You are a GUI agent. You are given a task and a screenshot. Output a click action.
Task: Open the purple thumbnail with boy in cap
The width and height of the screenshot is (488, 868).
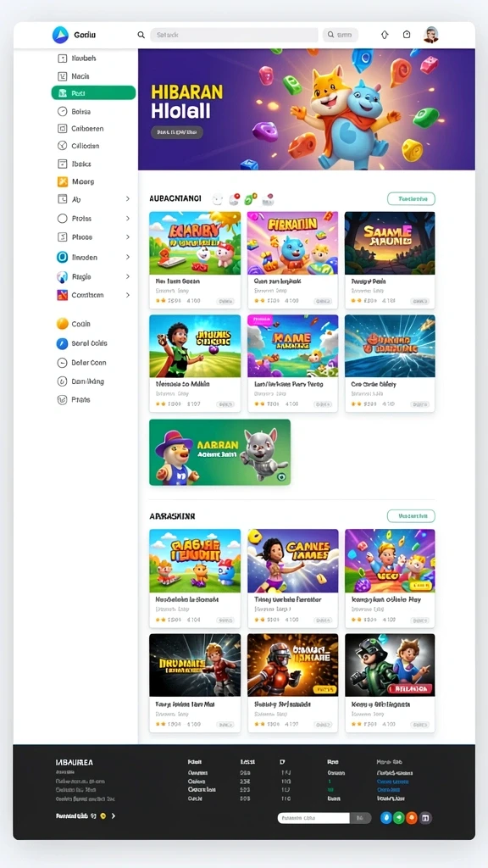pyautogui.click(x=390, y=560)
